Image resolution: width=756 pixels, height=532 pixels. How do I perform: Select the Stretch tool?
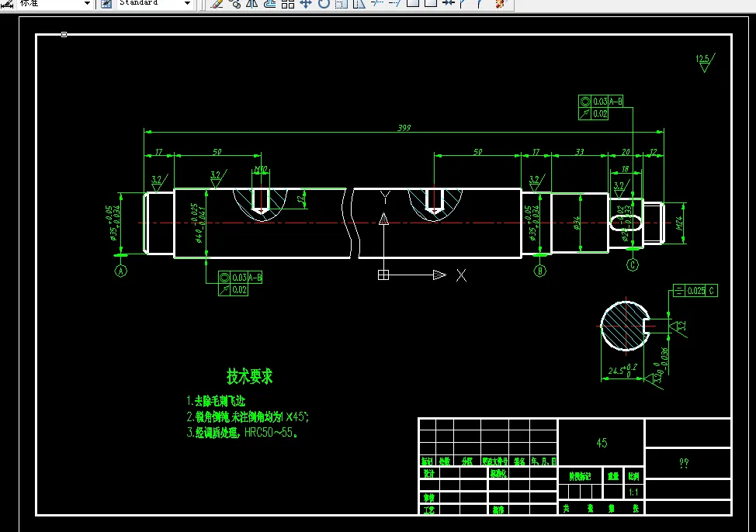[359, 4]
